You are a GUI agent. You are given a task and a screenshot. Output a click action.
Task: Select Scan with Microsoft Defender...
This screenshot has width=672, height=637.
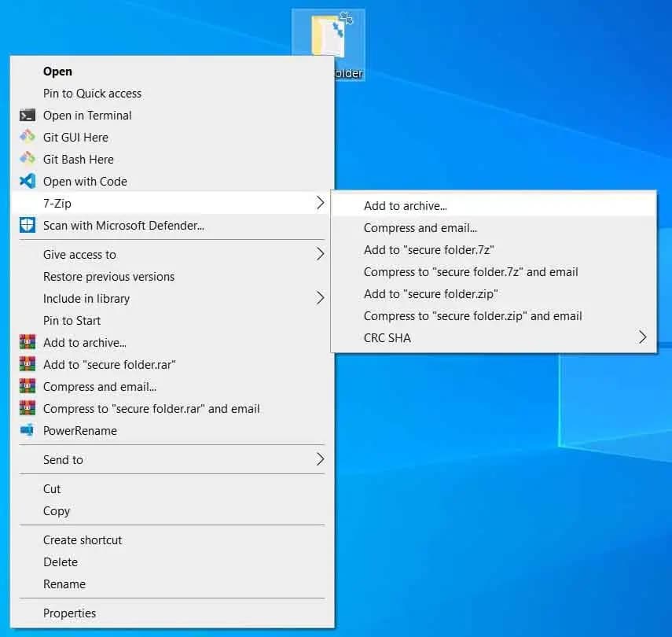[x=171, y=225]
